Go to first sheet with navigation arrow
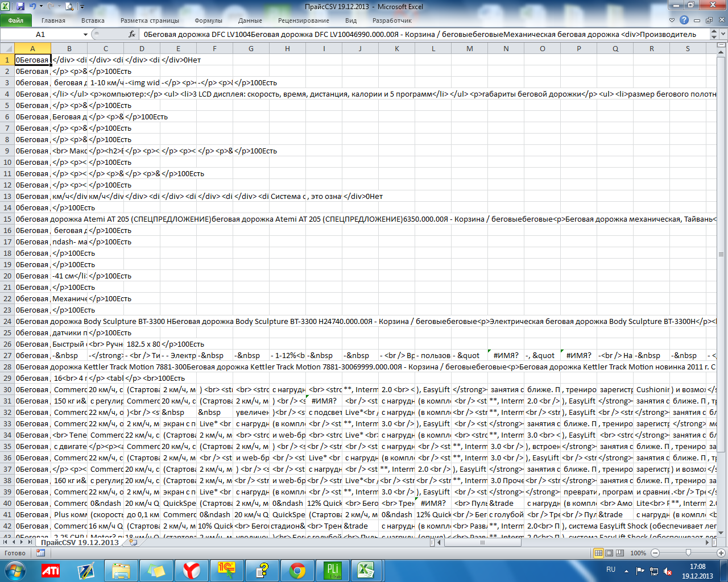728x582 pixels. [6, 542]
